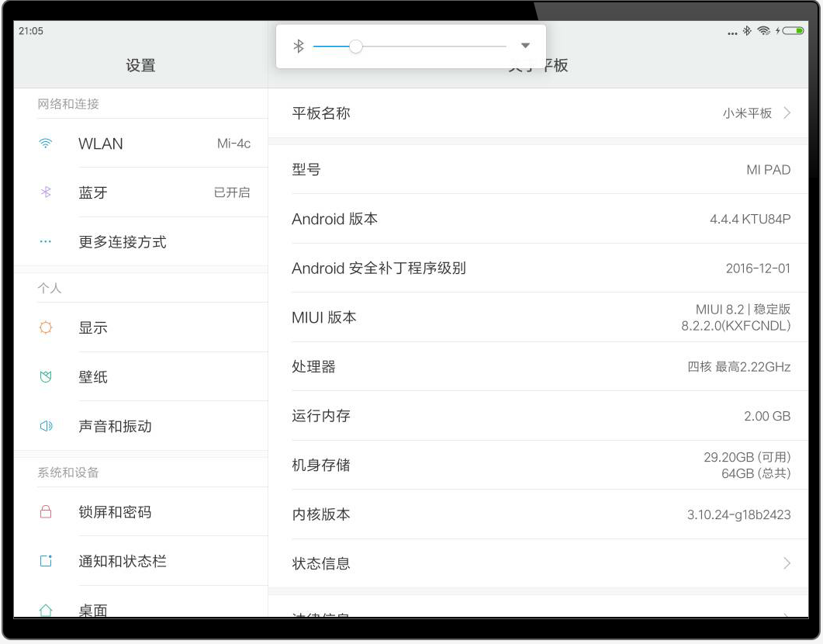
Task: Tap the 网络和连接 section header
Action: coord(68,104)
